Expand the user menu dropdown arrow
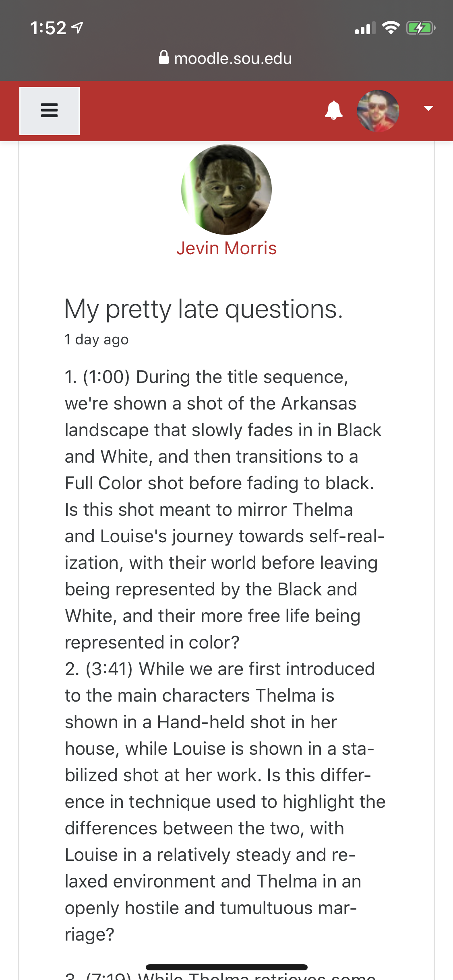 [428, 108]
